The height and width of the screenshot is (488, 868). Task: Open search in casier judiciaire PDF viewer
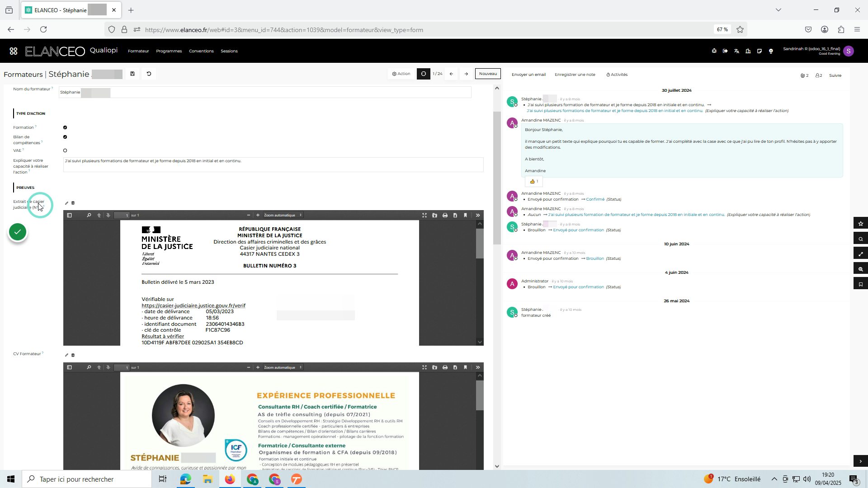[89, 216]
